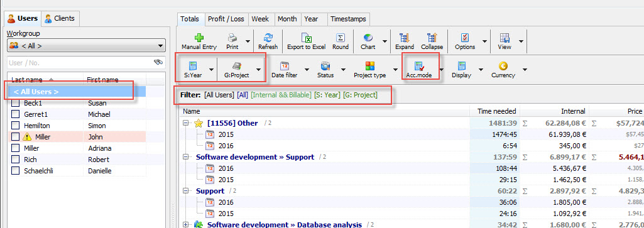Click the Expand tree icon
Image resolution: width=644 pixels, height=228 pixels.
tap(404, 38)
